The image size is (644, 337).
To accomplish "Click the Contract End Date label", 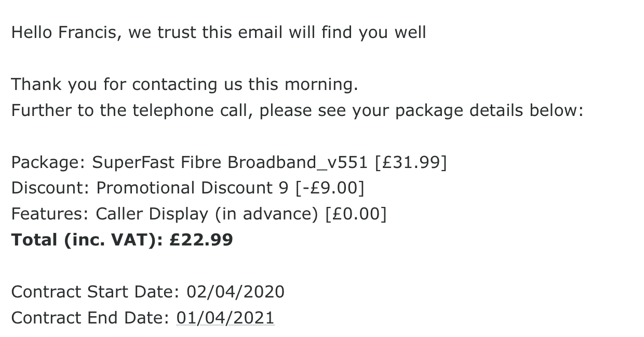I will pos(90,318).
